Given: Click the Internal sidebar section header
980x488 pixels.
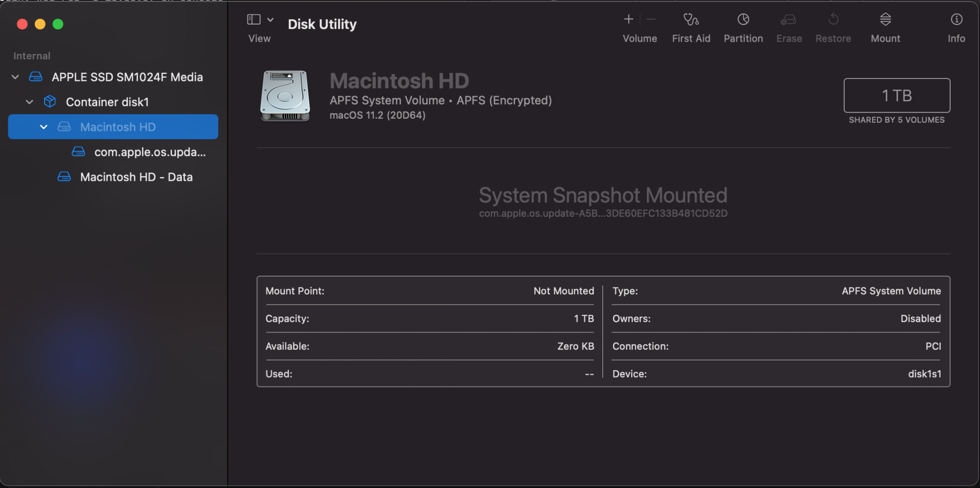Looking at the screenshot, I should click(32, 56).
